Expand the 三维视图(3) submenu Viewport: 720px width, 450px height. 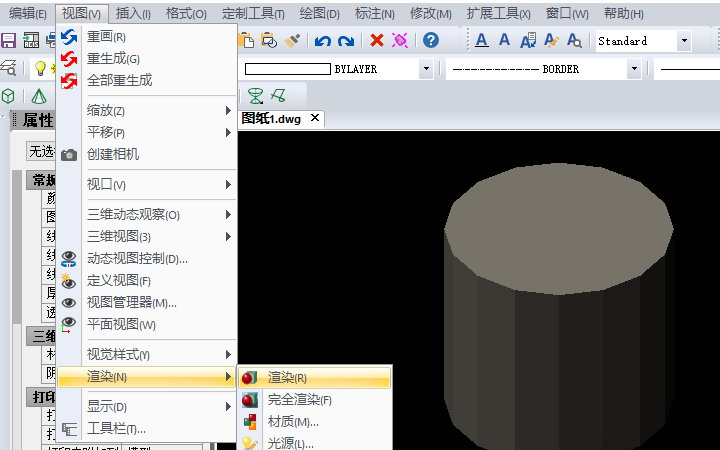(147, 236)
